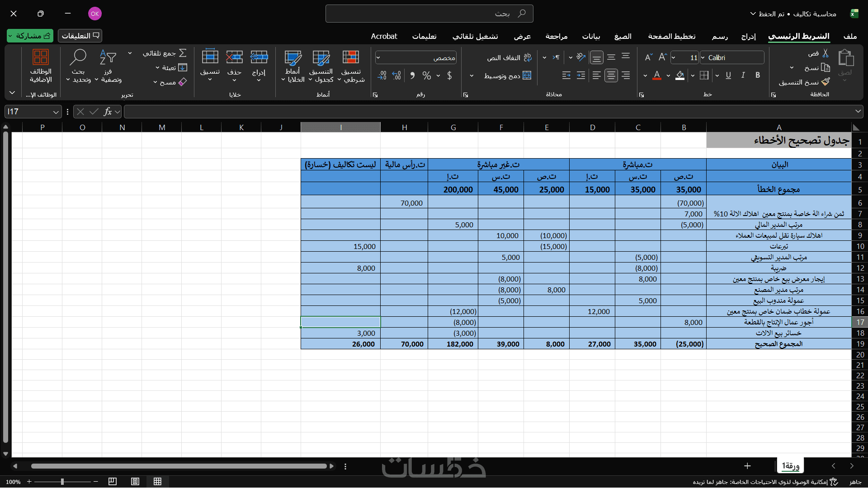Switch to the Formulas tab

click(623, 36)
